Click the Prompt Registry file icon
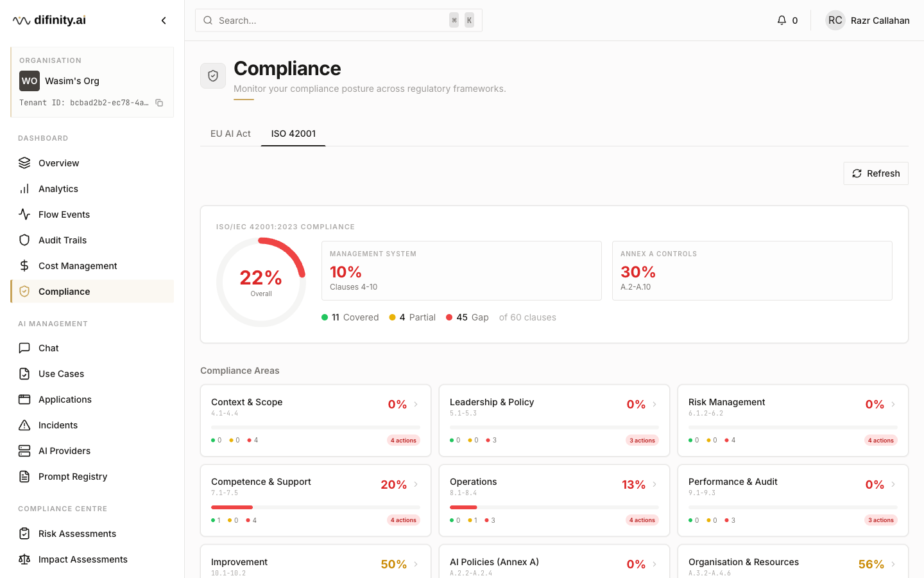 (x=24, y=477)
